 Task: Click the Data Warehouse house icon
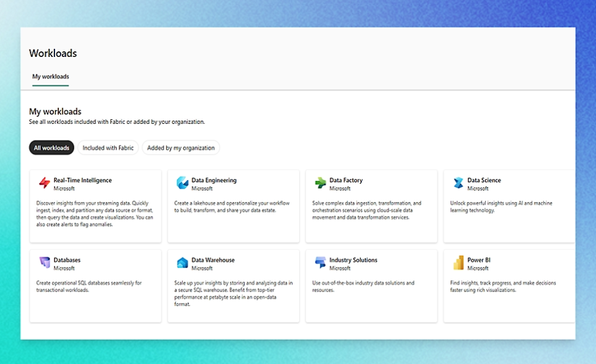click(x=182, y=263)
